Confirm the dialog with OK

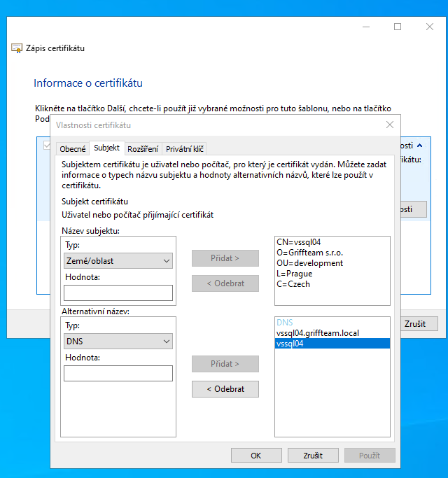coord(256,456)
